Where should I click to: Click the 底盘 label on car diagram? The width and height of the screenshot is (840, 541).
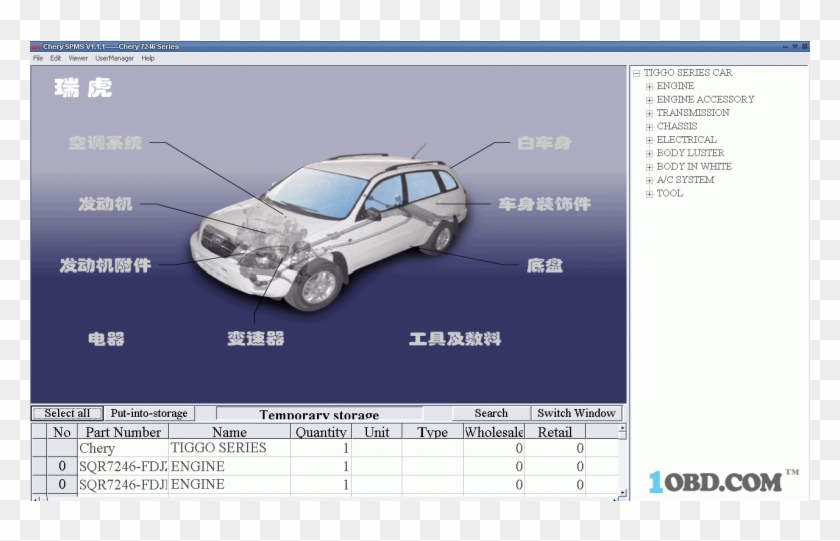click(544, 265)
